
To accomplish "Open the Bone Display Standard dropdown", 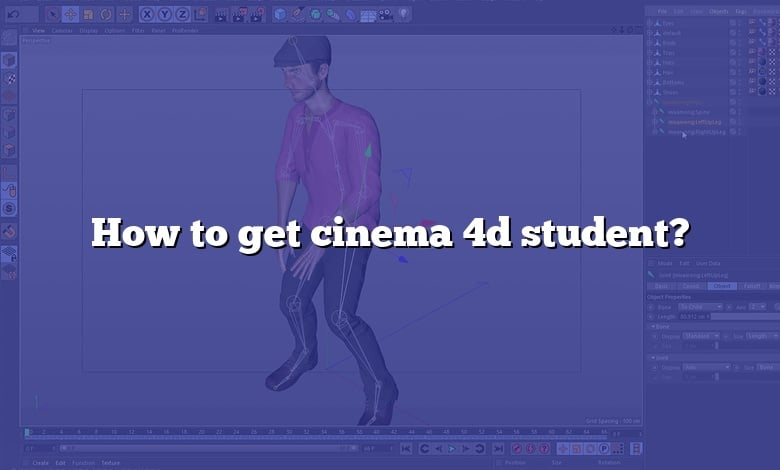I will [x=701, y=336].
